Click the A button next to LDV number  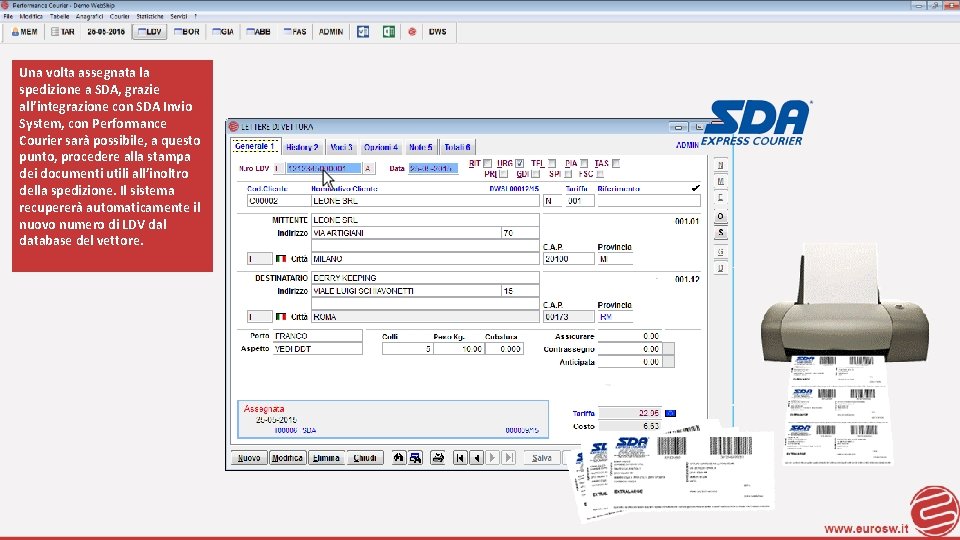[x=368, y=168]
